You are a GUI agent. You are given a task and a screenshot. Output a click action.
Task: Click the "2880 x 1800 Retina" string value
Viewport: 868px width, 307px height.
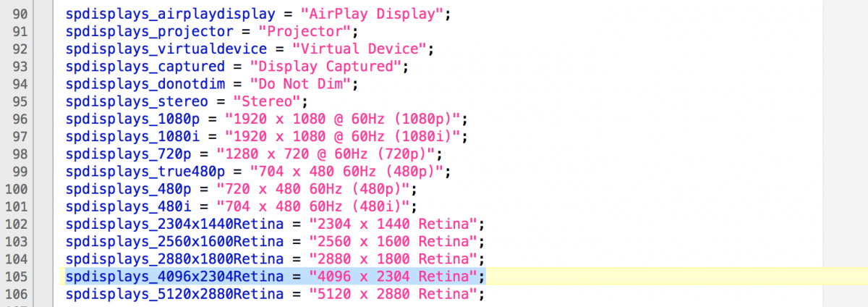[393, 258]
